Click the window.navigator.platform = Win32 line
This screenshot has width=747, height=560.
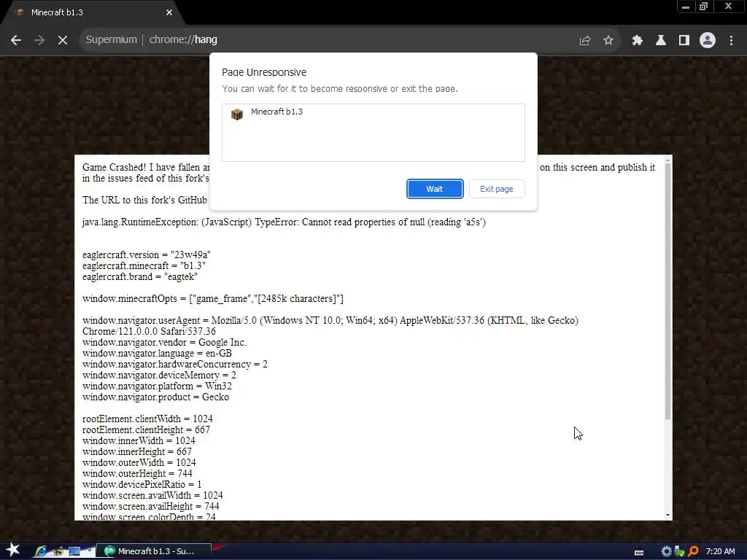coord(157,386)
